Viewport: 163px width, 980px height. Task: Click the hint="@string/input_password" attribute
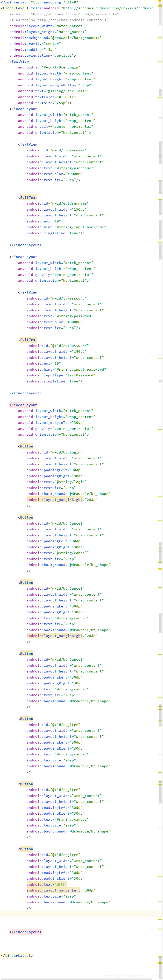pyautogui.click(x=66, y=369)
